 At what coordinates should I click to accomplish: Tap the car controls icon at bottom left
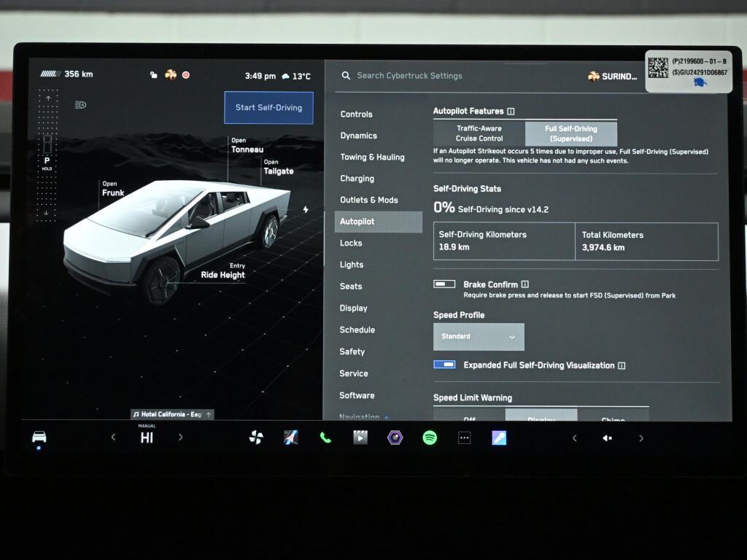tap(39, 437)
